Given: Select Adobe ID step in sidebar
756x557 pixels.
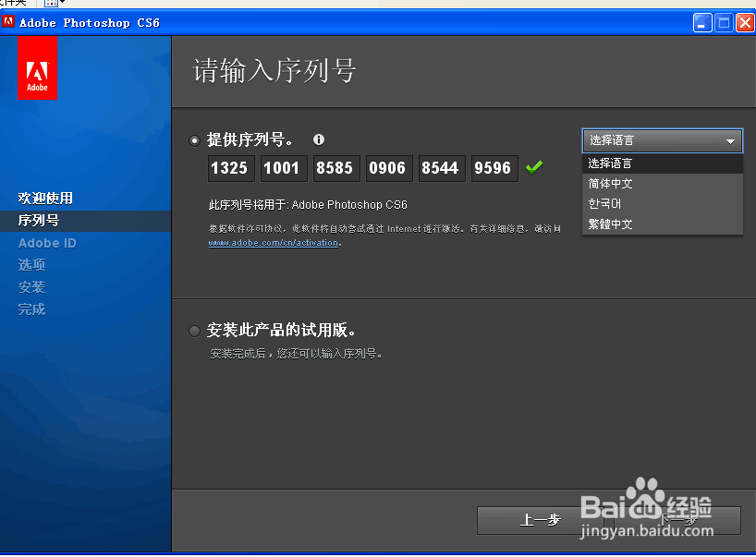Looking at the screenshot, I should coord(47,243).
